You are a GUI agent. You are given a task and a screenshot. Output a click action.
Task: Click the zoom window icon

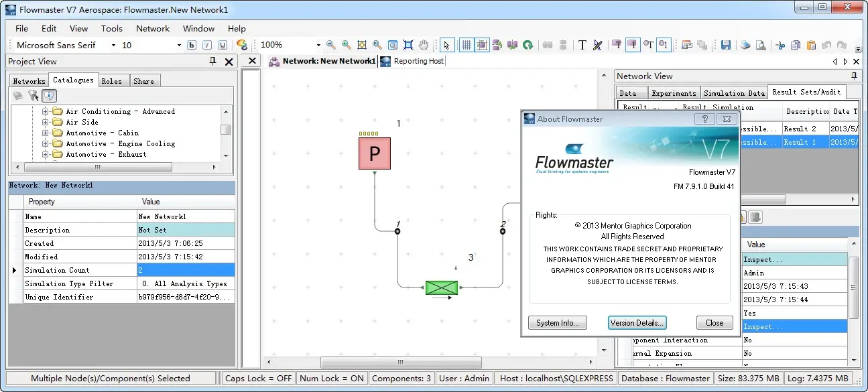click(393, 45)
